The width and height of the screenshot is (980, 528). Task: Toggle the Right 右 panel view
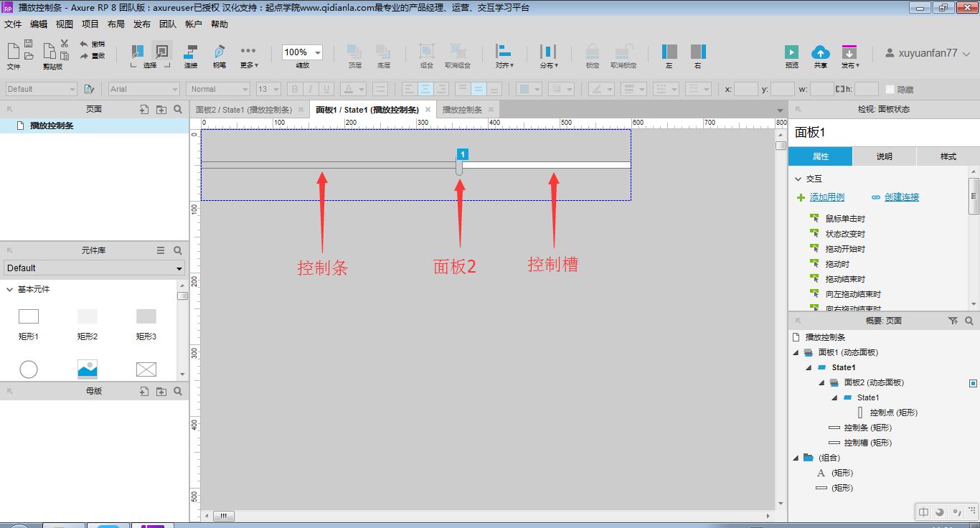[x=698, y=56]
